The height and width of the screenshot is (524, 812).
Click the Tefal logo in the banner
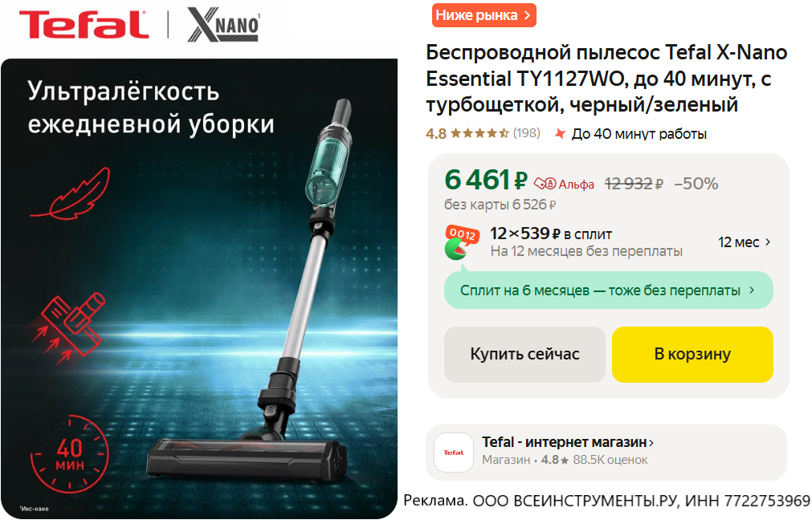[84, 25]
